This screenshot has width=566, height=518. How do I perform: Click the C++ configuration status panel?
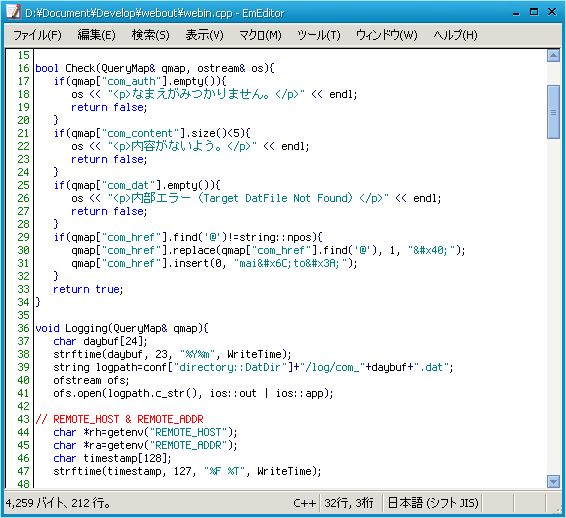point(304,503)
